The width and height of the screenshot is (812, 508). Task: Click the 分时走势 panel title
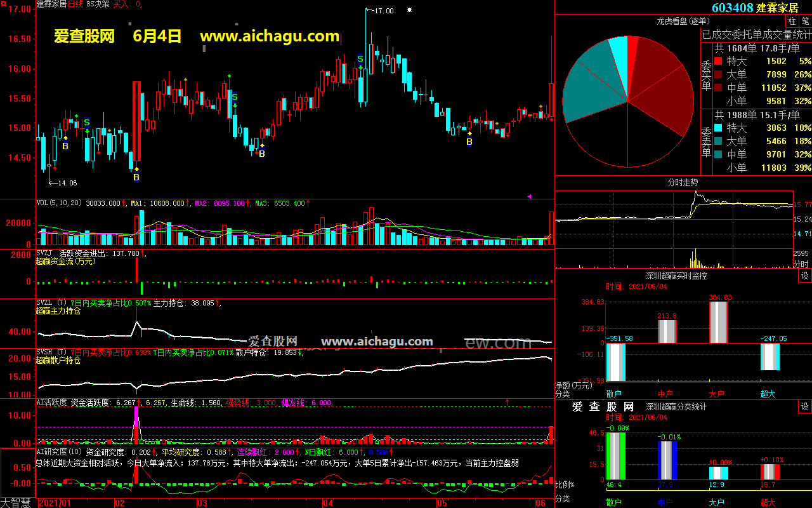683,182
